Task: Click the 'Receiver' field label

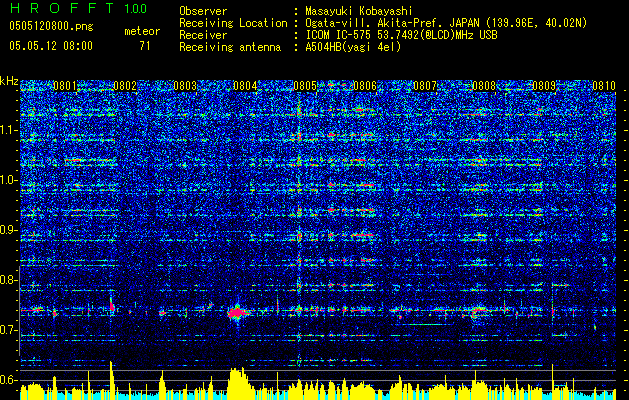Action: [x=203, y=35]
